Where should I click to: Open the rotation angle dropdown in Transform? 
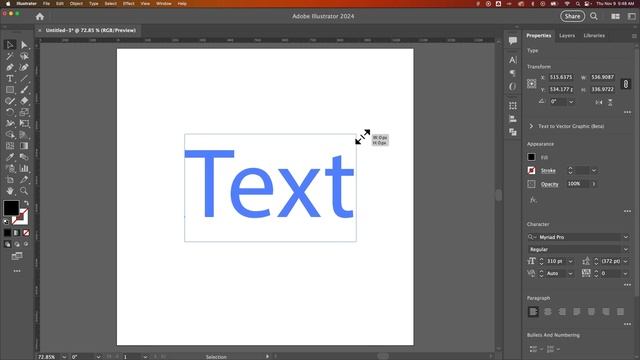[x=571, y=102]
